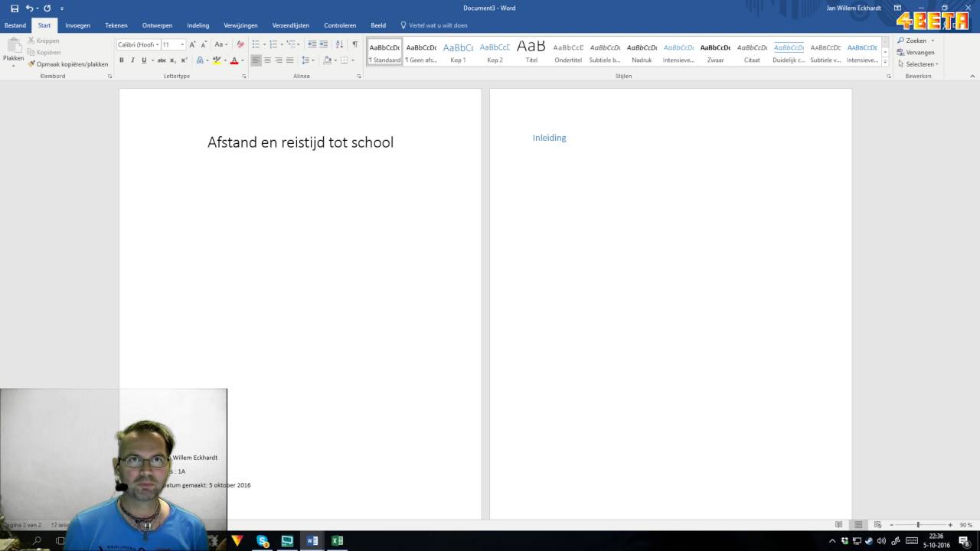This screenshot has width=980, height=551.
Task: Center the text
Action: [267, 60]
